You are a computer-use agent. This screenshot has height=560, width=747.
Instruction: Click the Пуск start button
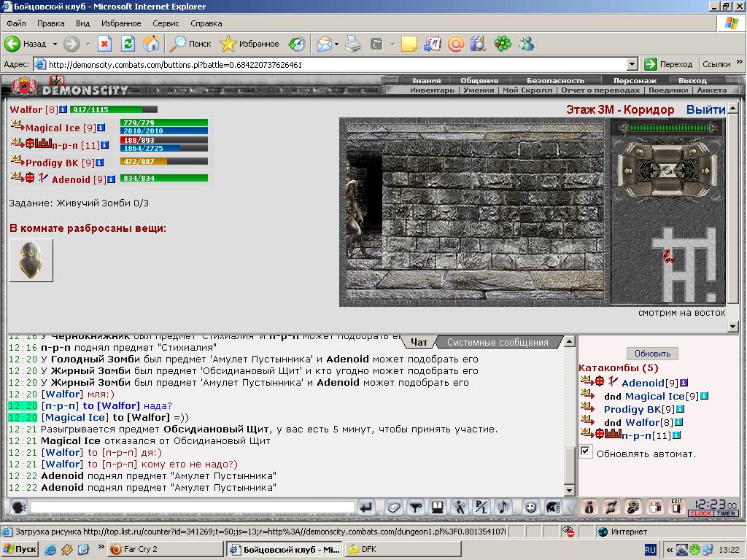tap(20, 549)
